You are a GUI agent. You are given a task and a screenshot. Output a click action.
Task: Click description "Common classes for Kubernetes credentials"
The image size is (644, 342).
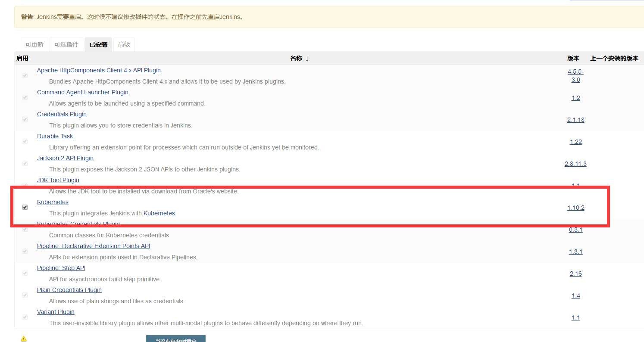pyautogui.click(x=109, y=235)
